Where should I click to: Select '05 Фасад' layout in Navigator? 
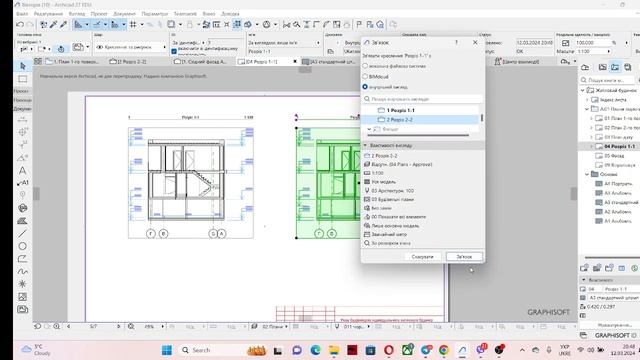point(614,156)
